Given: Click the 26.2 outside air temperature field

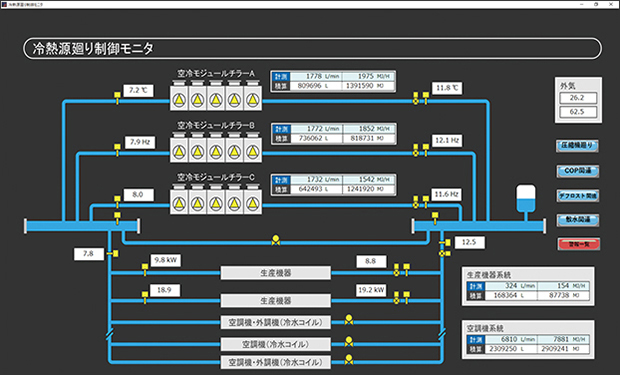Looking at the screenshot, I should tap(578, 98).
